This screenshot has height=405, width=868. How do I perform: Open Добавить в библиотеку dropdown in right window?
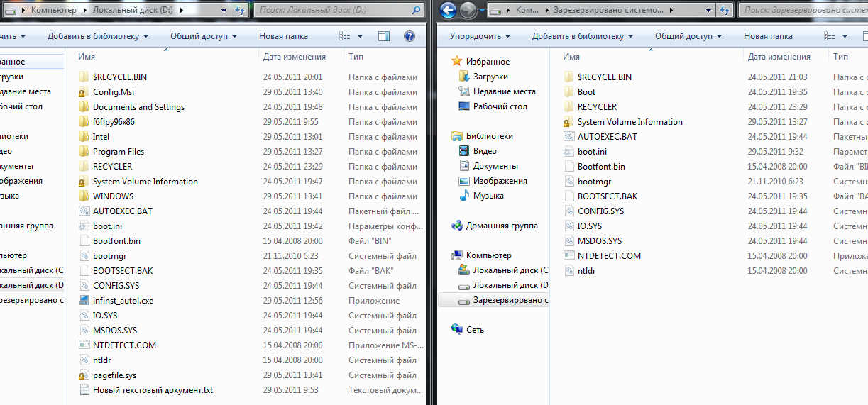point(582,36)
